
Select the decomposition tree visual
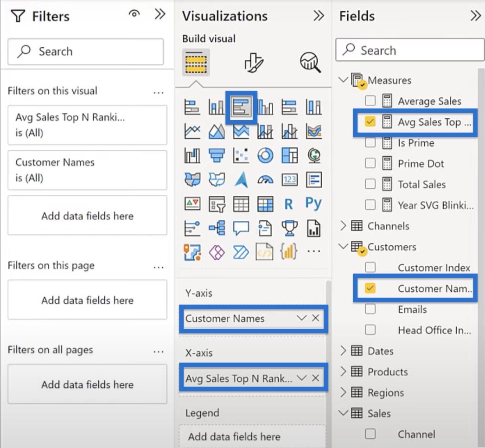[216, 228]
